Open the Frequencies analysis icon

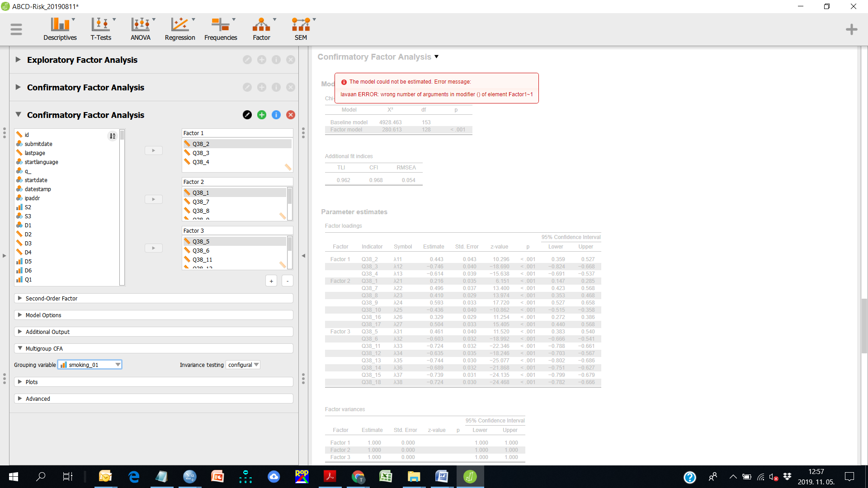[221, 29]
